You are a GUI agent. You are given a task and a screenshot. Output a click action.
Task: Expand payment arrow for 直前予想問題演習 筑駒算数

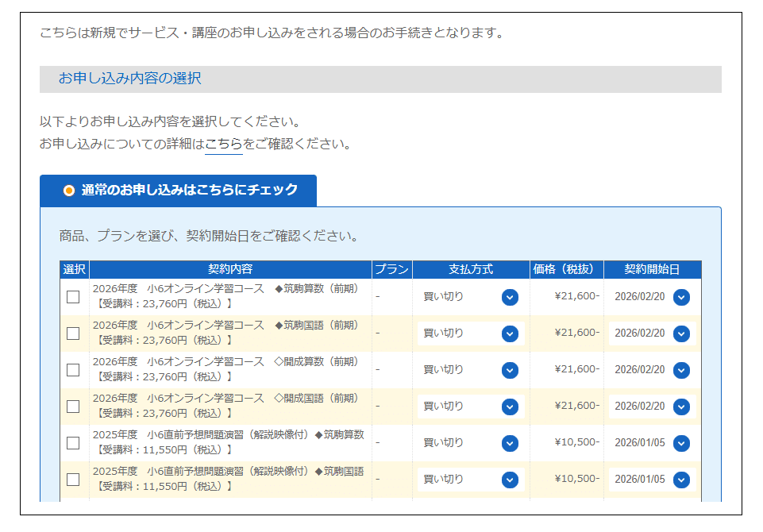tap(510, 443)
